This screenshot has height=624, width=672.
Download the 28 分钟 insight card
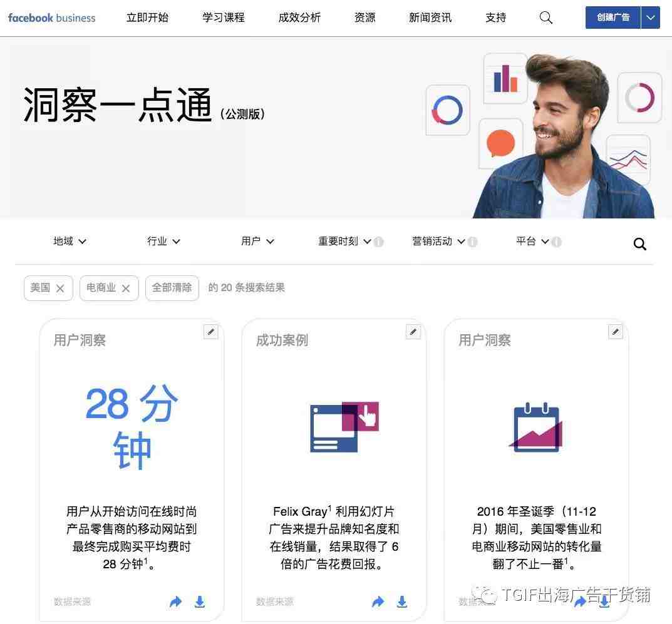200,601
